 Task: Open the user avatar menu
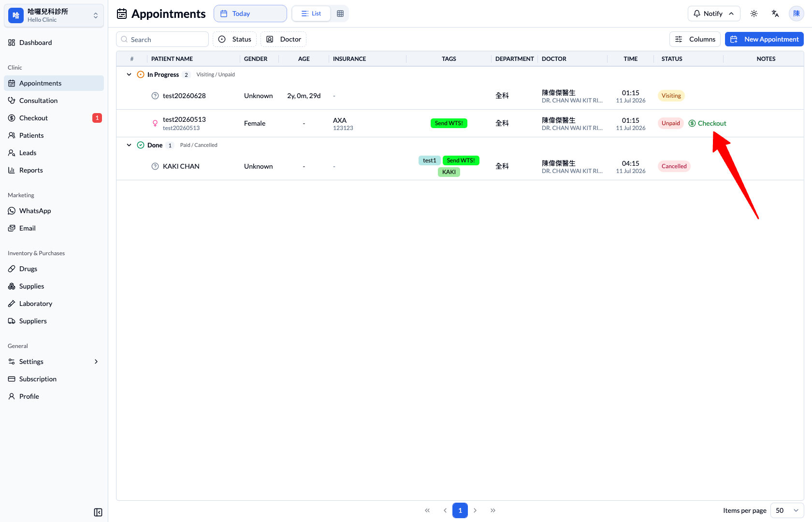click(x=797, y=14)
